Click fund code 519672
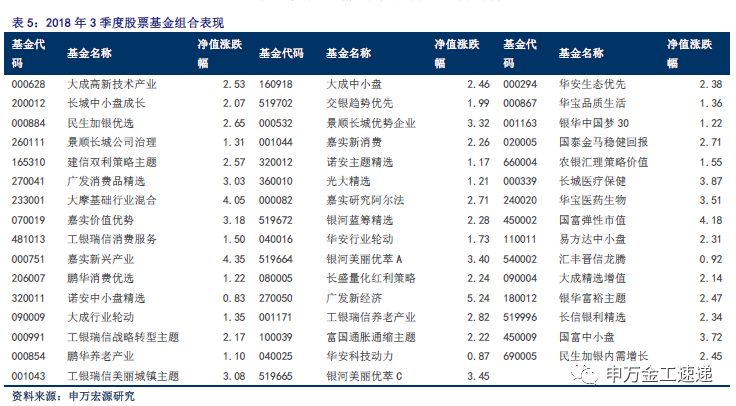Viewport: 736px width, 406px height. pos(276,220)
